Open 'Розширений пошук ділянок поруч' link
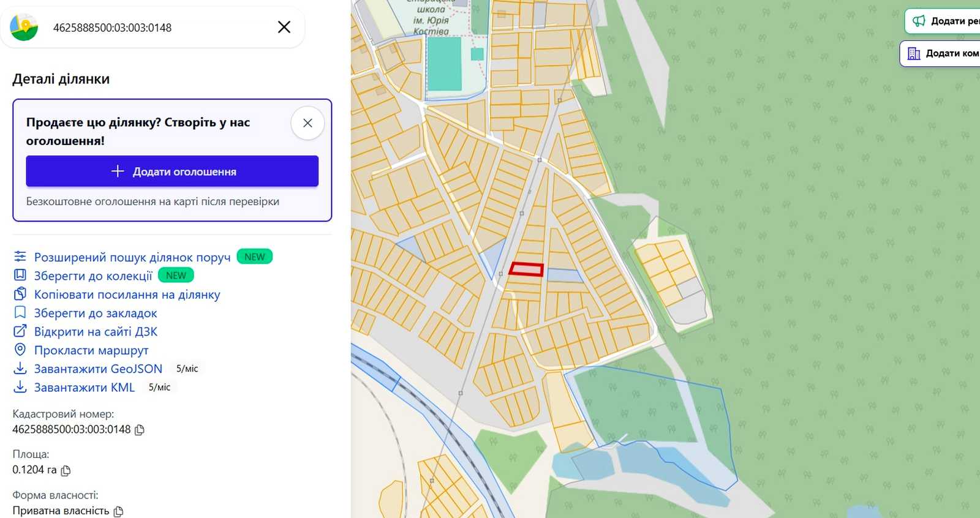 (132, 257)
